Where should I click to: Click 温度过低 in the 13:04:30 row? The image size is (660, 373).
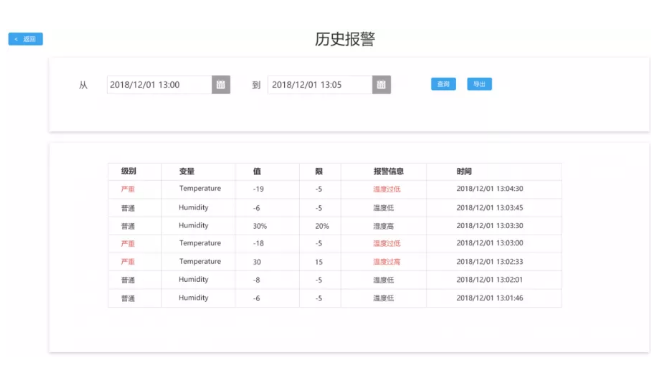(387, 189)
